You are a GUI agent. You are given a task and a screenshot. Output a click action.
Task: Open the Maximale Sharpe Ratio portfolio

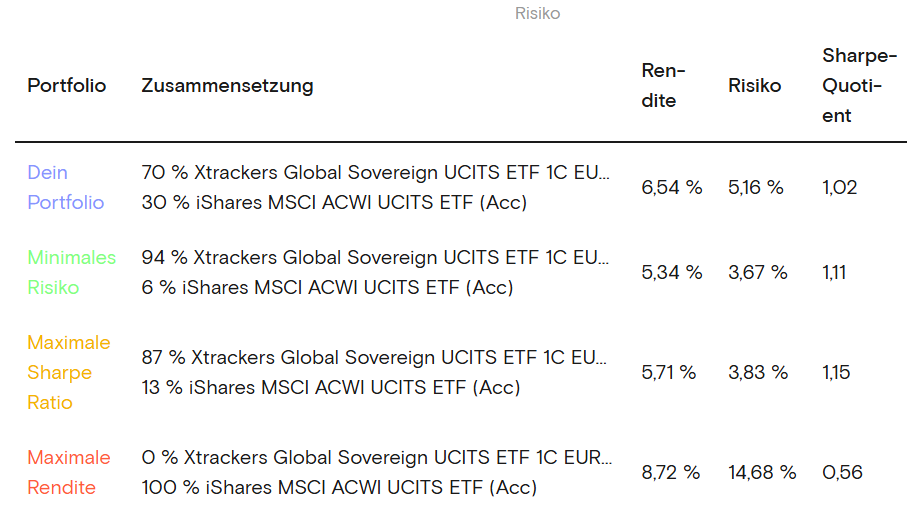click(x=68, y=372)
